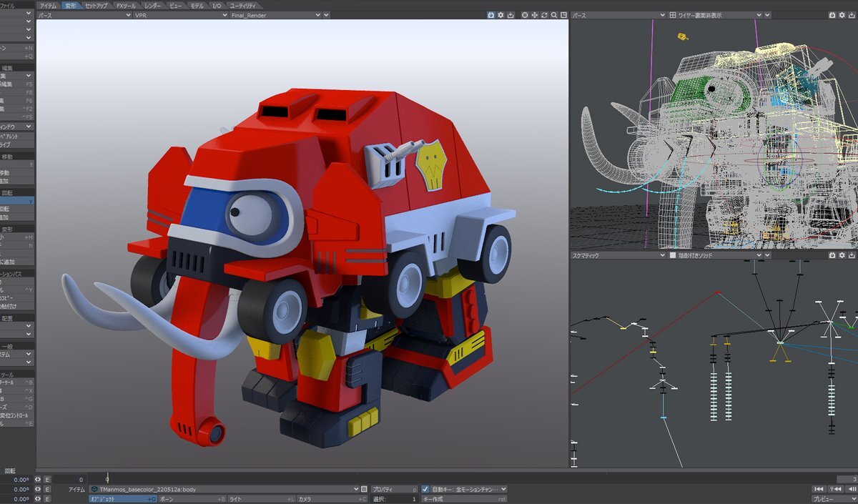Open the プレビュー dropdown
The image size is (858, 504).
pyautogui.click(x=834, y=499)
